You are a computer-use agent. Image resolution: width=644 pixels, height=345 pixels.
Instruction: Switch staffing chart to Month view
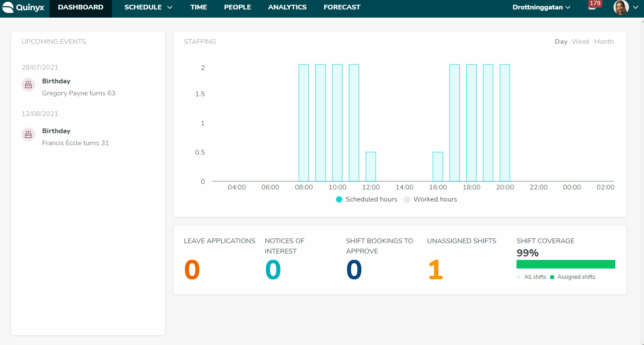[x=604, y=42]
